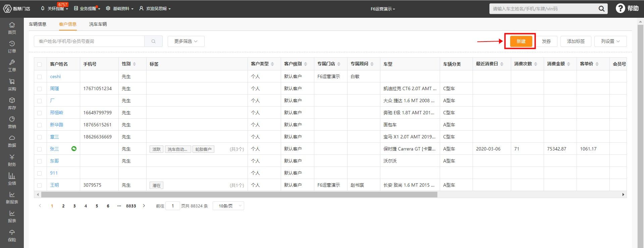Click the scrollbar left arrow

(x=38, y=194)
